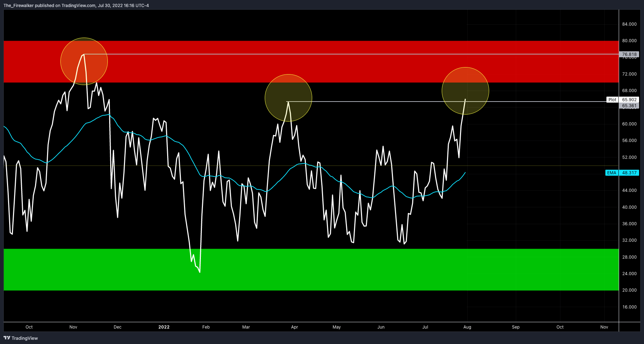Screen dimensions: 644x344
Task: Click the TradingView wordmark text at bottom
Action: pyautogui.click(x=25, y=338)
